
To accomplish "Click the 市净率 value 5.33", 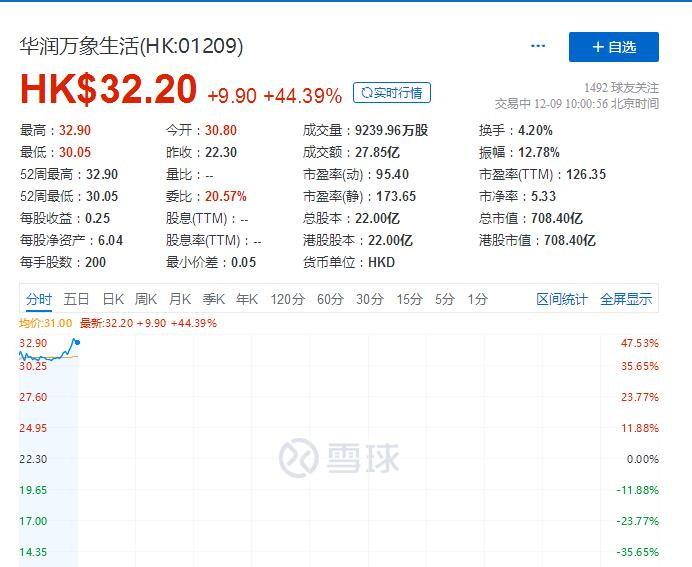I will click(x=543, y=196).
